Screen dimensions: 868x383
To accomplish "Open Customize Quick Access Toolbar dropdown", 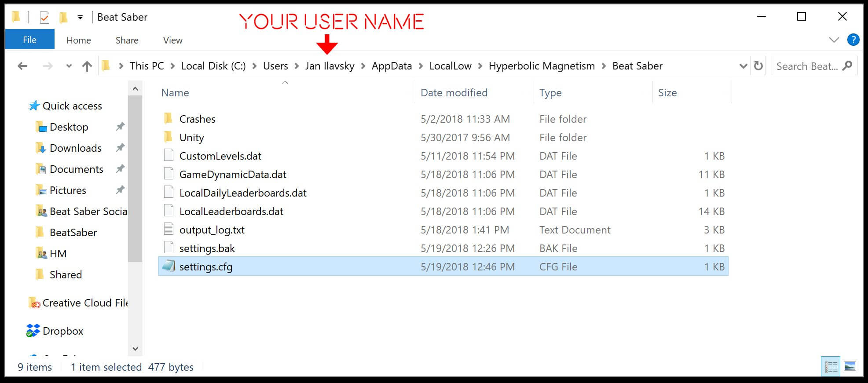I will click(x=80, y=18).
